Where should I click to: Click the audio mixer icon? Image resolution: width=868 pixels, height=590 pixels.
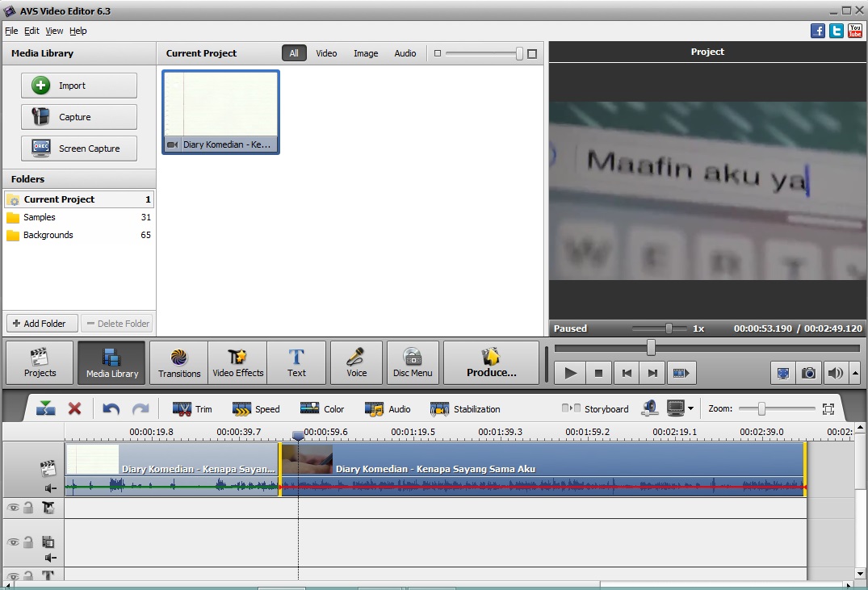click(x=650, y=409)
